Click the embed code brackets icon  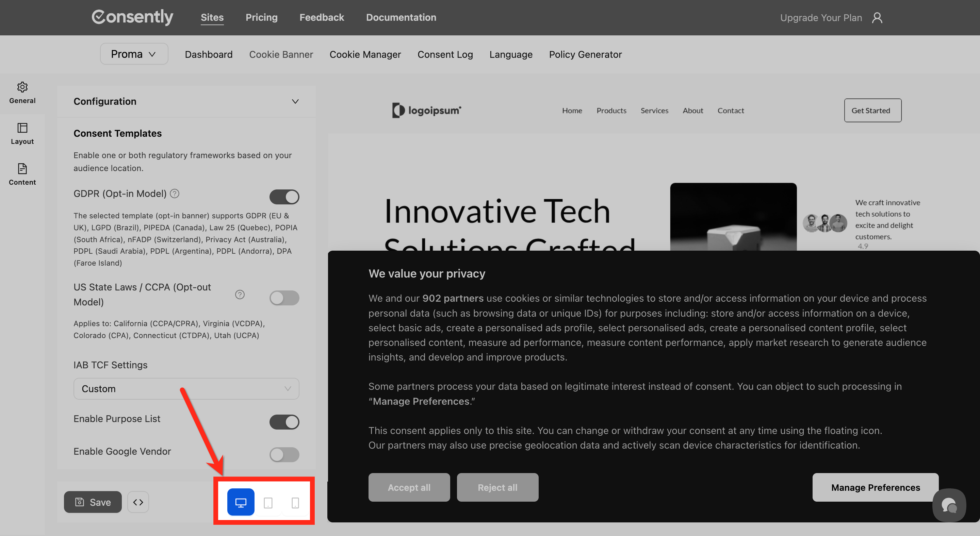click(138, 502)
